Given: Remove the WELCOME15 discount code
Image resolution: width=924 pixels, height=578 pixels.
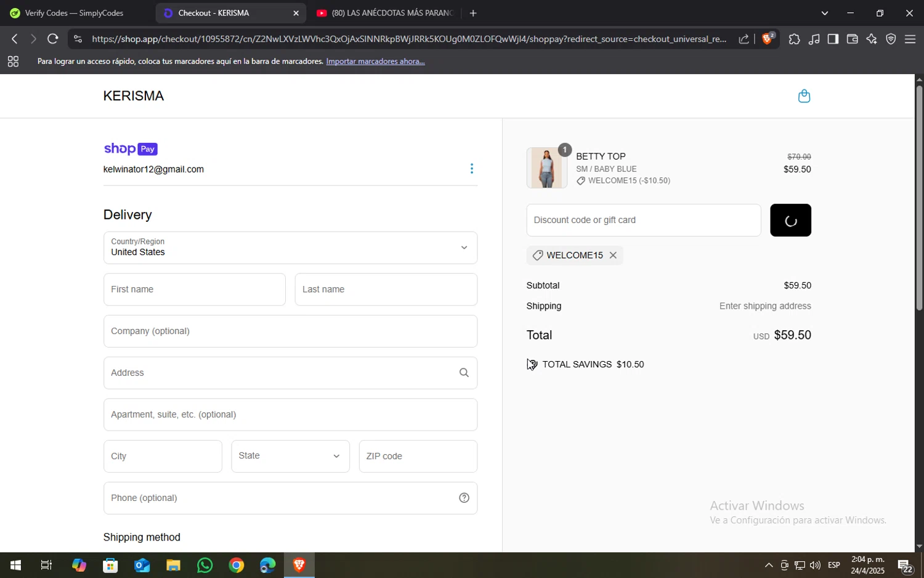Looking at the screenshot, I should click(x=613, y=255).
